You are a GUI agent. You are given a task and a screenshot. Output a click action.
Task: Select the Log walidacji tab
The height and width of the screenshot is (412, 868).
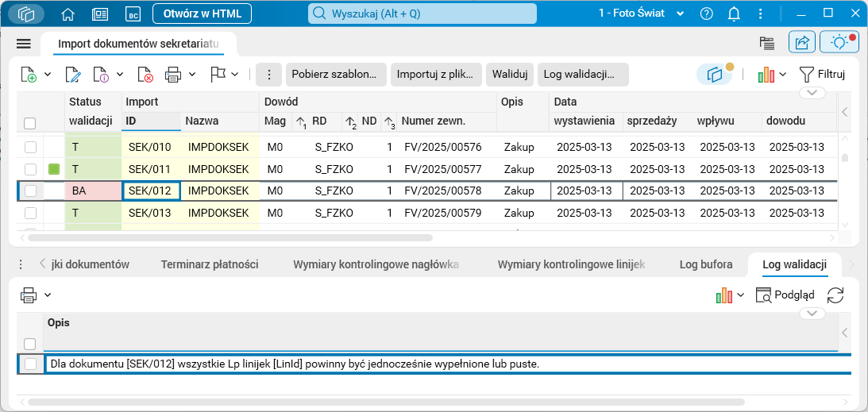pyautogui.click(x=794, y=264)
